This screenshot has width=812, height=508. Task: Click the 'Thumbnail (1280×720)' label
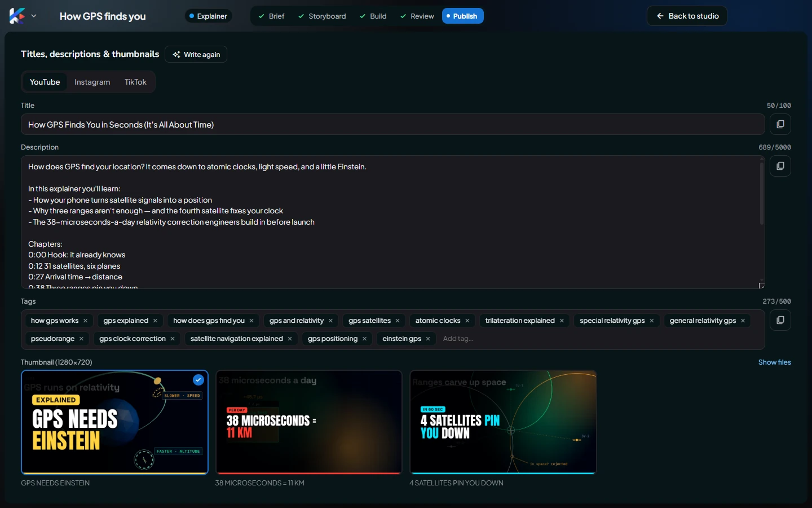tap(56, 362)
